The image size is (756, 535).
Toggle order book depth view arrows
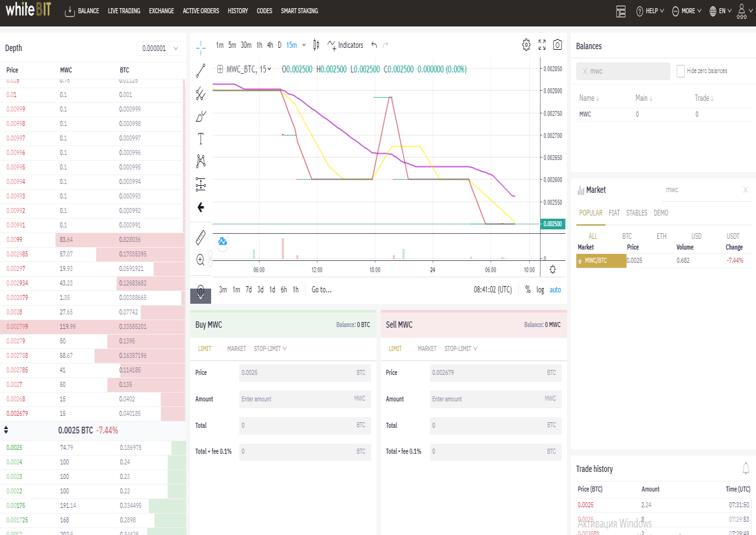coord(6,430)
